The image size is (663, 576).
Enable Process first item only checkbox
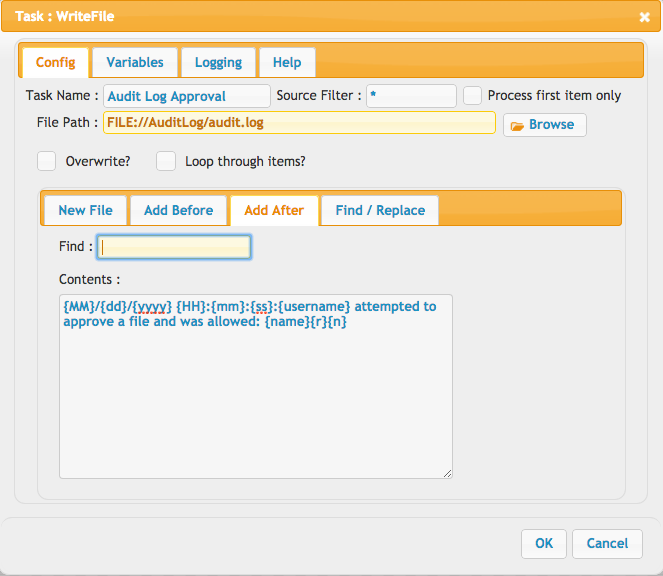tap(472, 96)
